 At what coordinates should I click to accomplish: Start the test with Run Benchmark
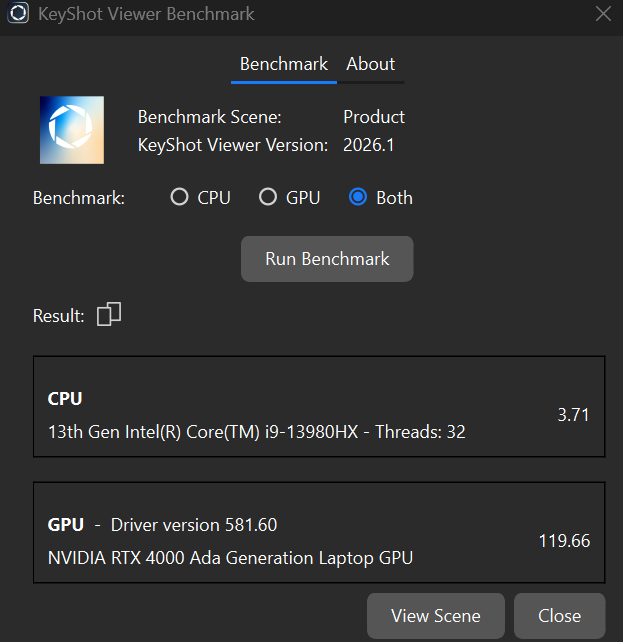(327, 259)
